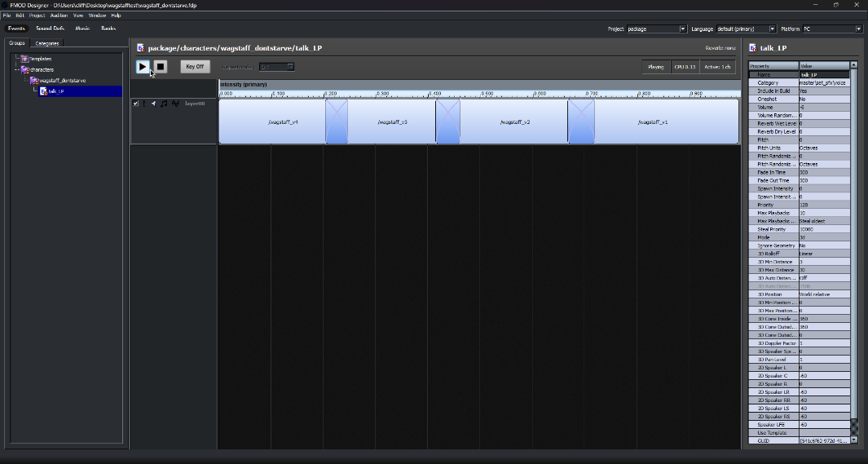Click the layer00 speaker mute icon

click(x=153, y=104)
